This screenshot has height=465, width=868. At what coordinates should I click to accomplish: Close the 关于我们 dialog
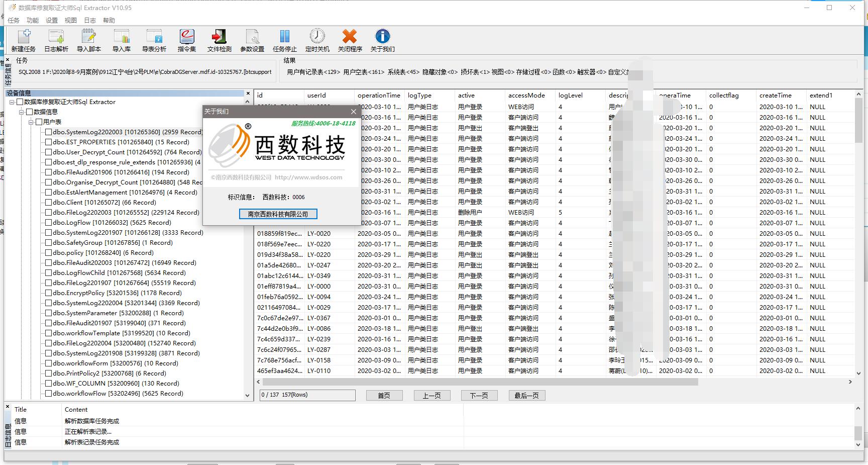click(353, 112)
